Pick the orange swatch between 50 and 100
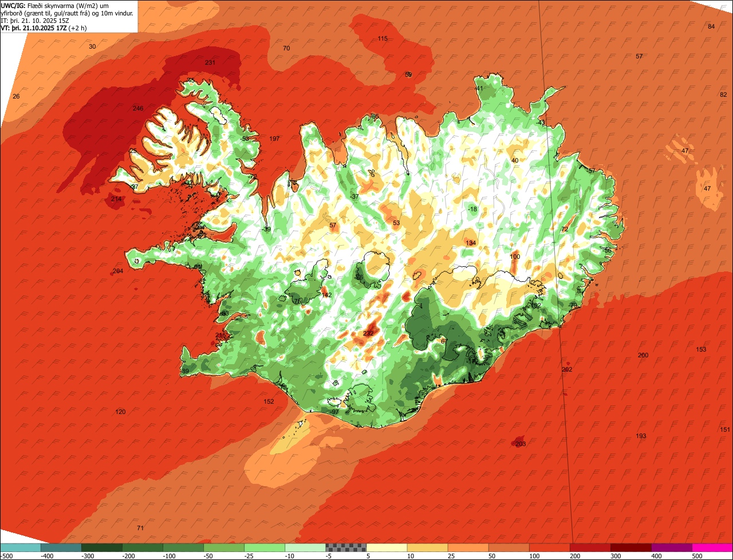733x560 pixels. coord(509,547)
